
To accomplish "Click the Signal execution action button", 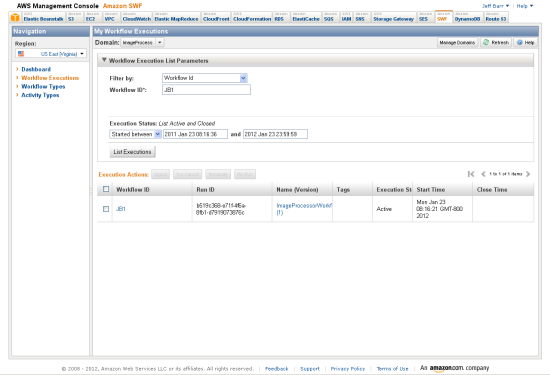I will pos(161,174).
